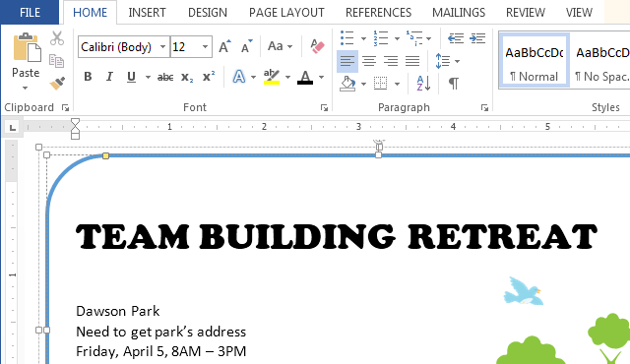630x364 pixels.
Task: Toggle Italic formatting
Action: pos(109,77)
